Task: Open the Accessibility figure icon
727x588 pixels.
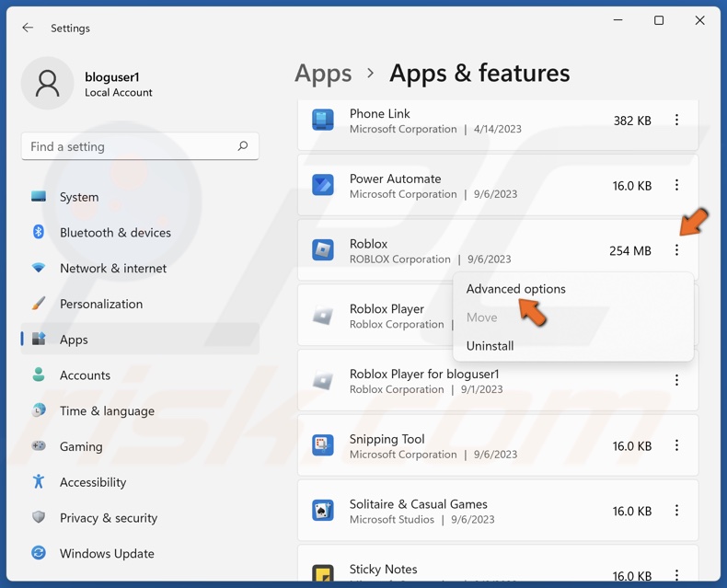Action: coord(39,481)
